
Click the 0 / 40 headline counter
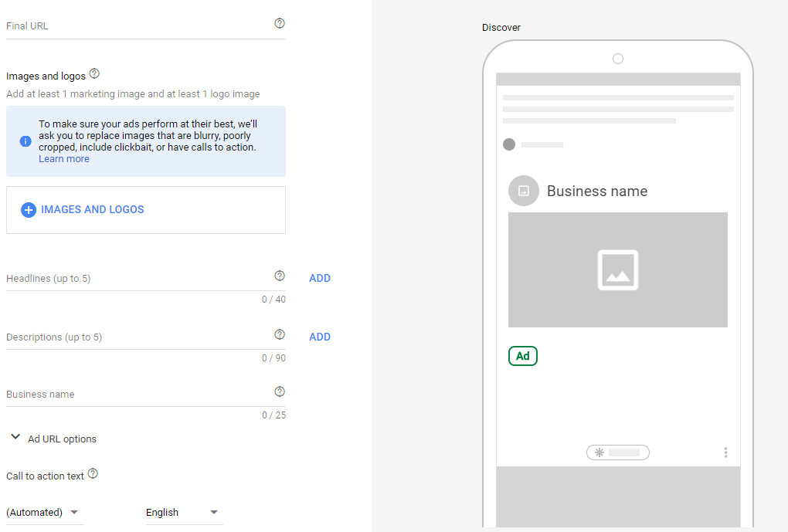point(273,300)
